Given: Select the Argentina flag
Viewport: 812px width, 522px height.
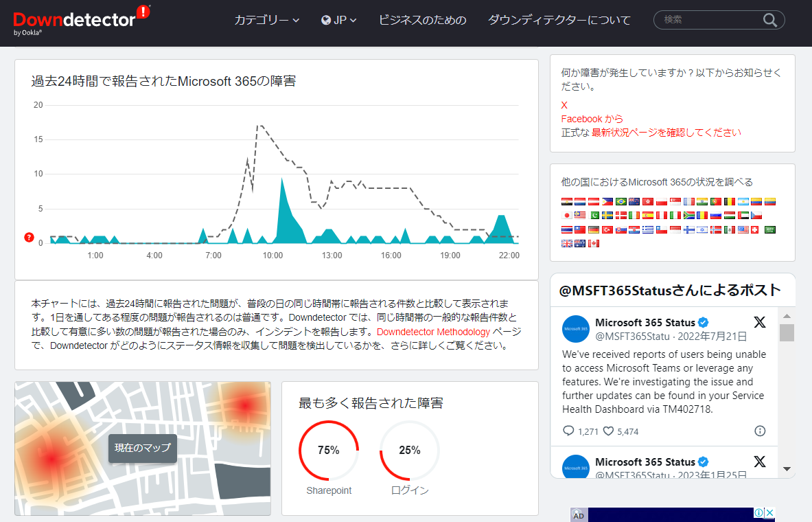Looking at the screenshot, I should coord(743,202).
